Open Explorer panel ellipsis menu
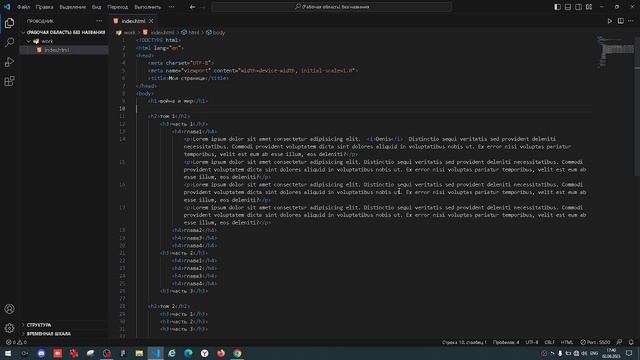 click(99, 21)
